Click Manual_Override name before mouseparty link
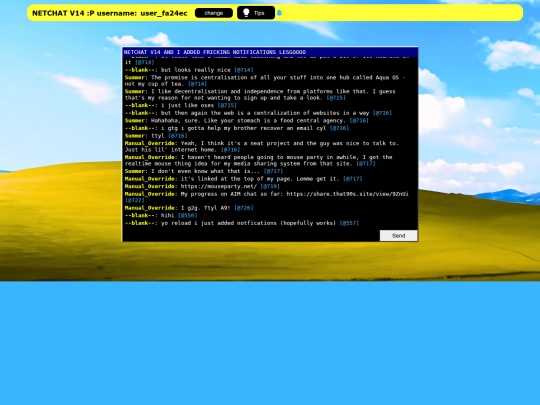 click(x=150, y=186)
